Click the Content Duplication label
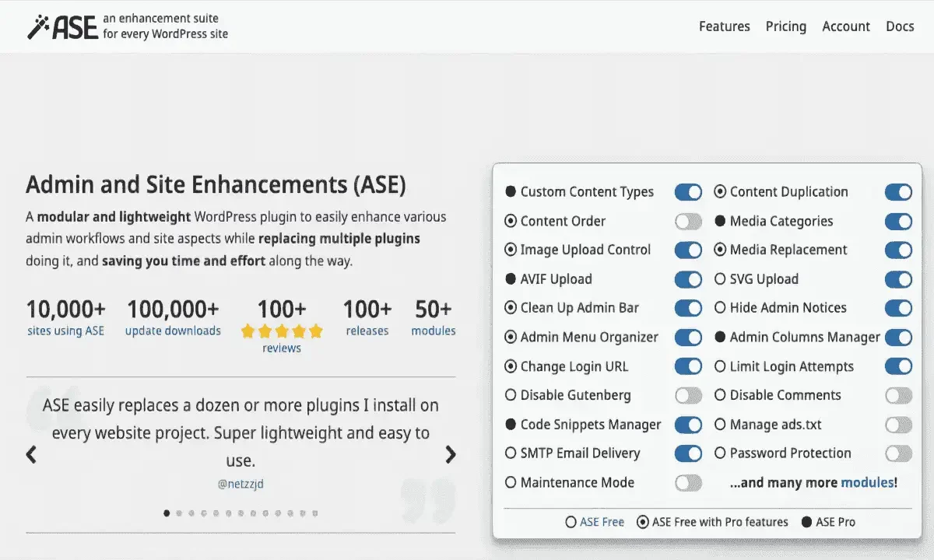This screenshot has width=934, height=560. [788, 192]
